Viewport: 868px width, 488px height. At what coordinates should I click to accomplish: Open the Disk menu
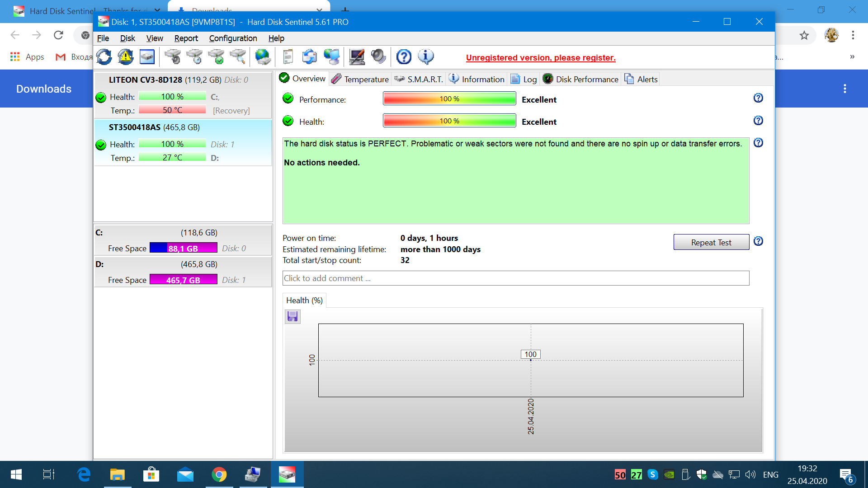click(127, 38)
